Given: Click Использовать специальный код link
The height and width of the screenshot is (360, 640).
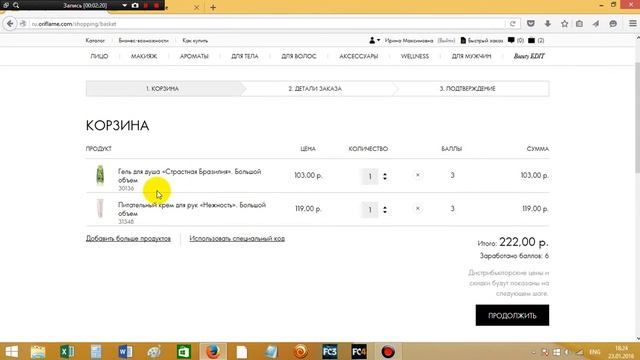Looking at the screenshot, I should [x=237, y=238].
